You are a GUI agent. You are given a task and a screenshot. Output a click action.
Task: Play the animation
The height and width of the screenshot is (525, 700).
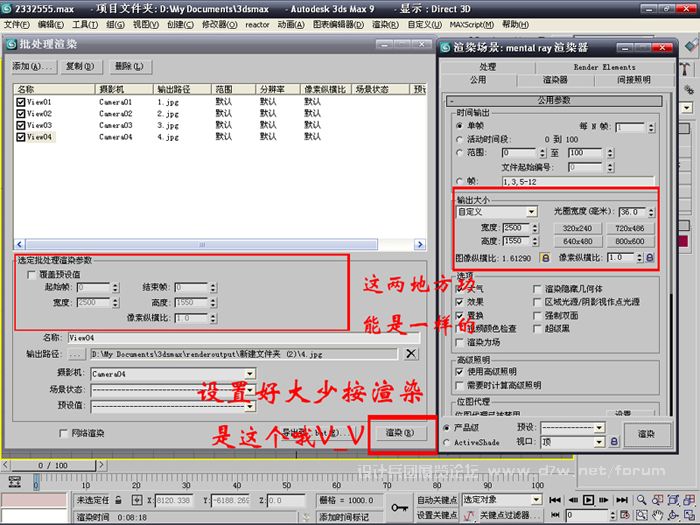(x=588, y=500)
